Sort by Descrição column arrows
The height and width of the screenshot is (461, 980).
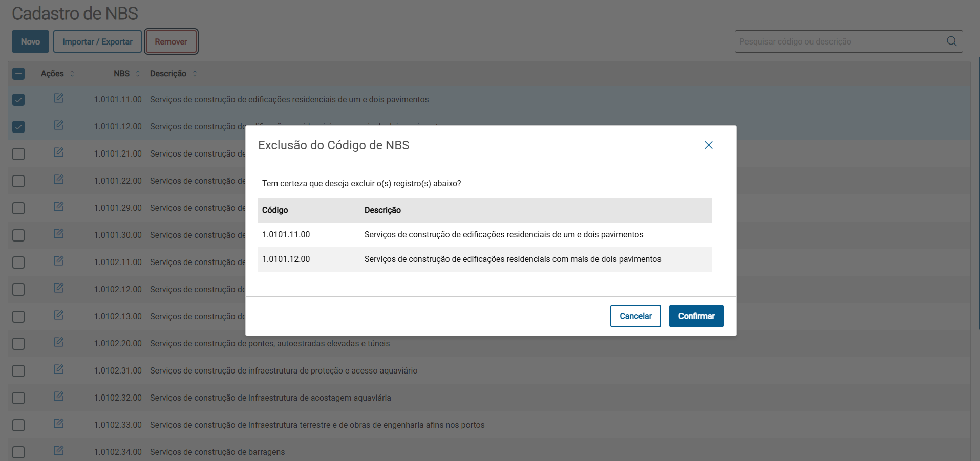pos(195,74)
